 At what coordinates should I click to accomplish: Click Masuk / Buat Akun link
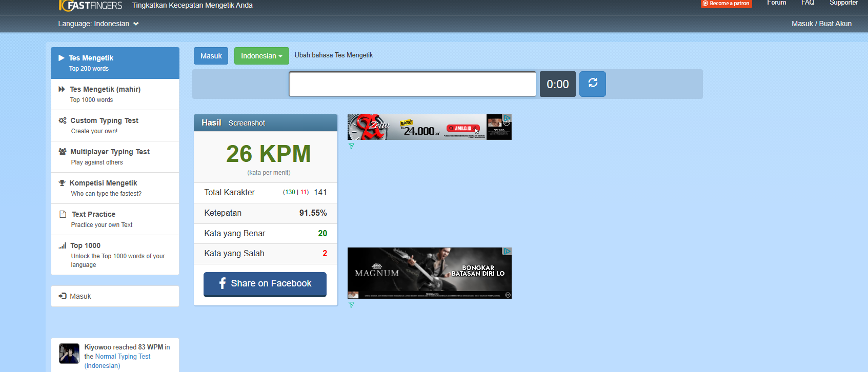(x=821, y=24)
